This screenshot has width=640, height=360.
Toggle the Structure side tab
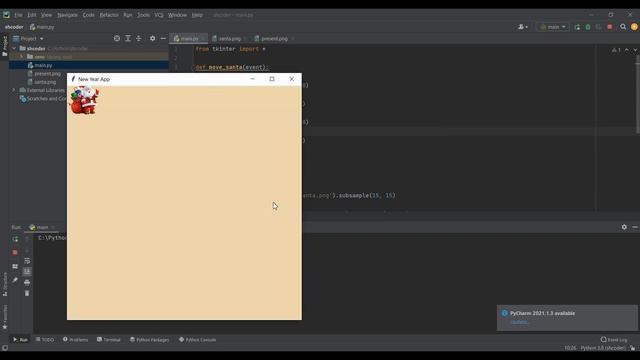[x=4, y=284]
